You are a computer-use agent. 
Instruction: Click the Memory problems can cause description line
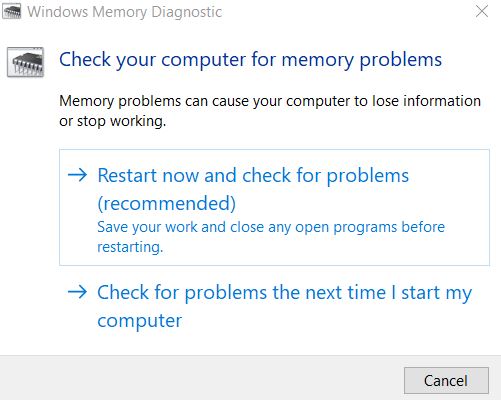coord(270,101)
